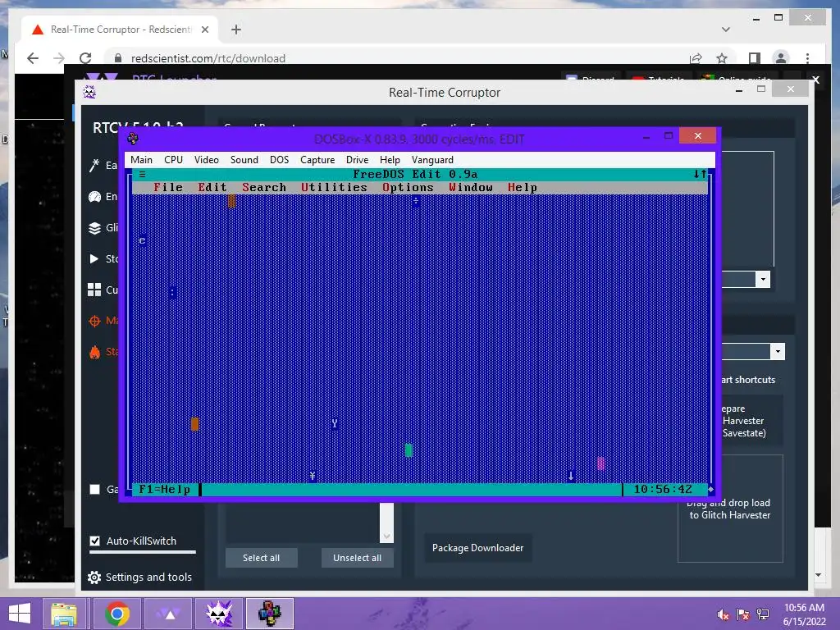Open File menu in FreeDOS Edit
The height and width of the screenshot is (630, 840).
(168, 188)
